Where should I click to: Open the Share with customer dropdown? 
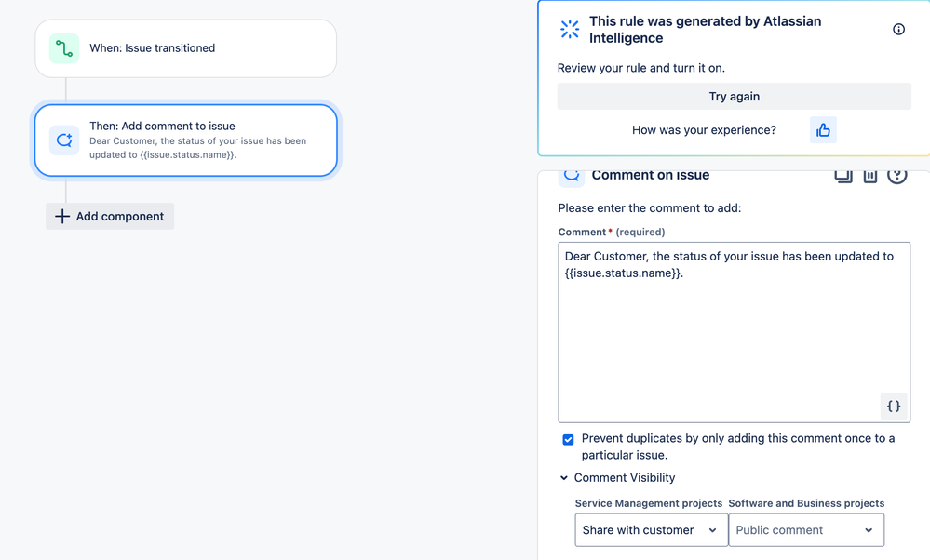point(651,530)
